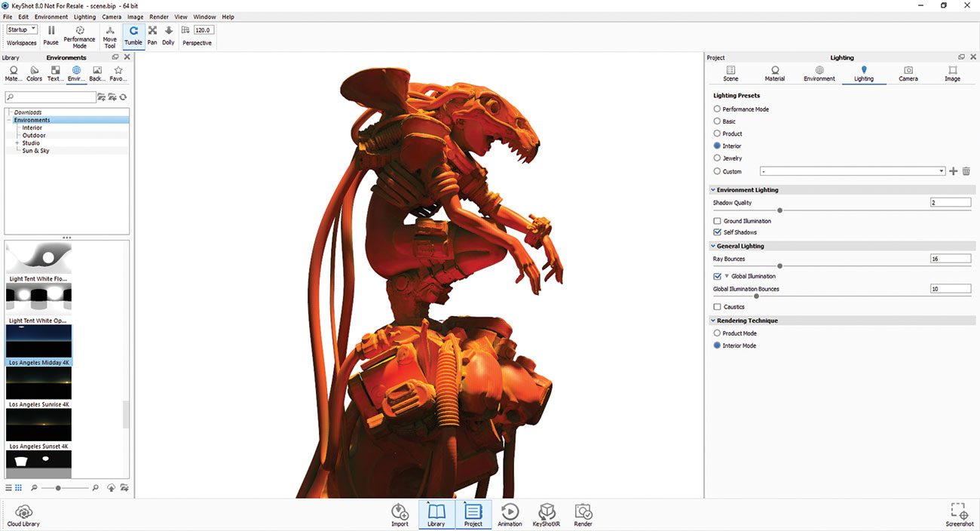This screenshot has height=531, width=980.
Task: Click the upload to cloud icon
Action: (x=112, y=488)
